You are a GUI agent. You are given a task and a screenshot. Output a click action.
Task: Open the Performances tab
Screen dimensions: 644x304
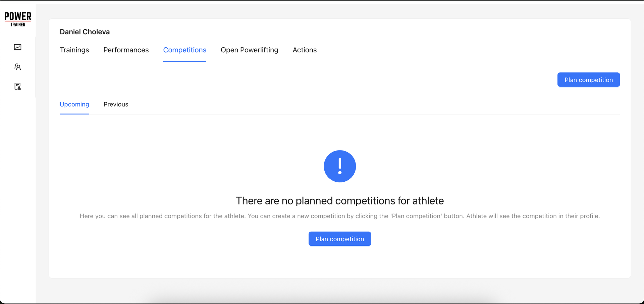click(126, 50)
